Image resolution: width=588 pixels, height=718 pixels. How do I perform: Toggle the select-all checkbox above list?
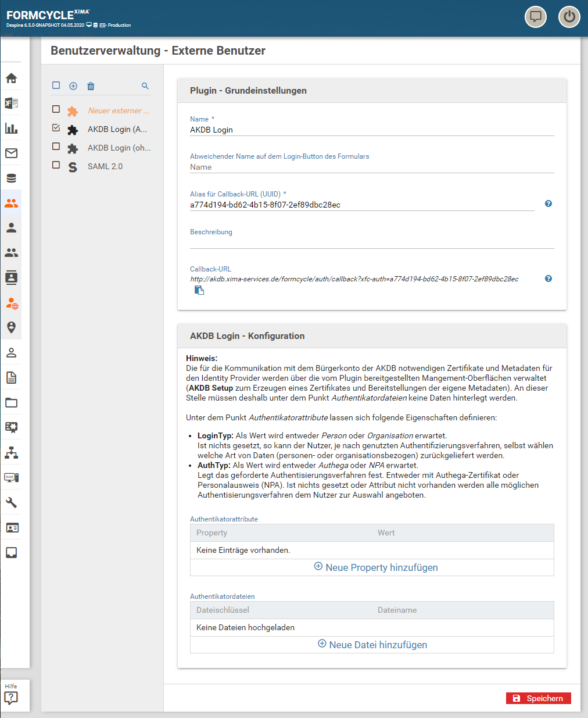(56, 85)
